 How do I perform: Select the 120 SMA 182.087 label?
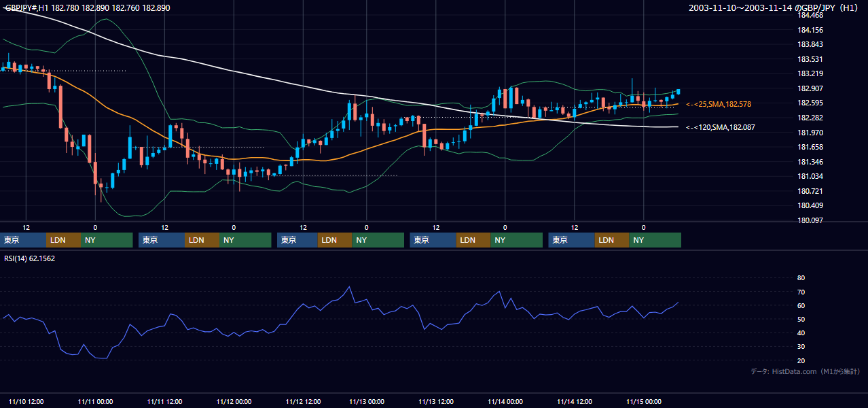(720, 127)
